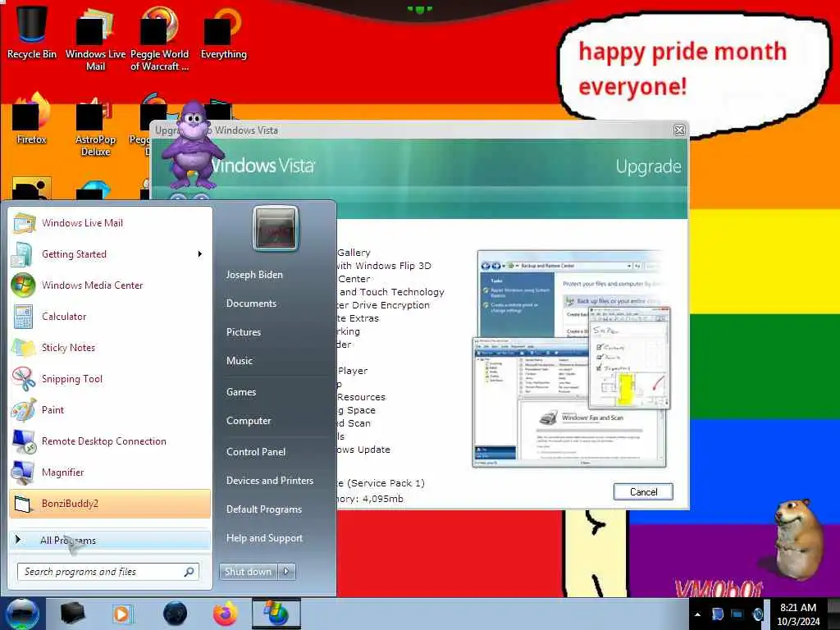Screen dimensions: 840x630
Task: Open the media player taskbar icon
Action: point(122,614)
